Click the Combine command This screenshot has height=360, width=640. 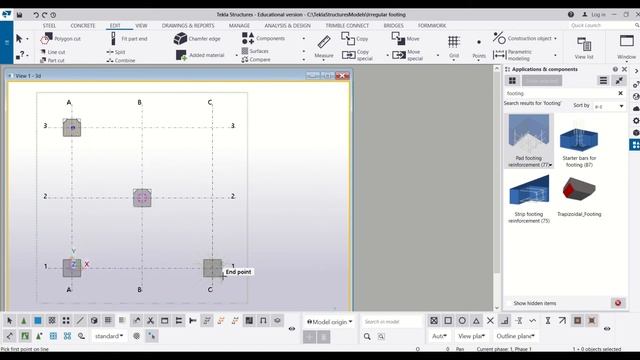tap(121, 60)
